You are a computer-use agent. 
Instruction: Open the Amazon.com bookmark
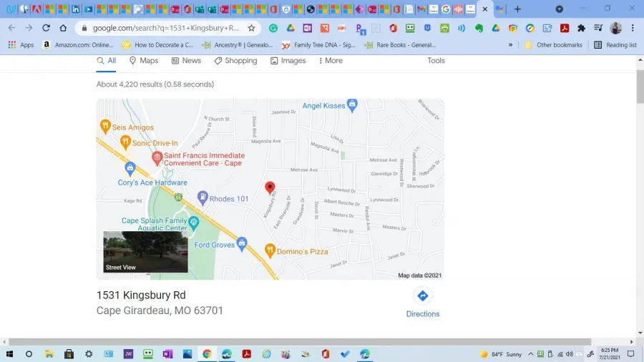click(78, 45)
